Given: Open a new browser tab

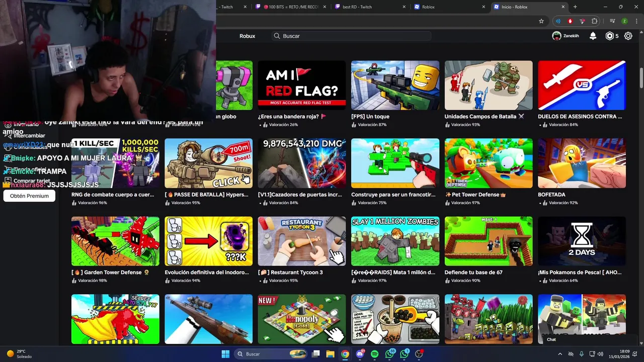Looking at the screenshot, I should (575, 7).
